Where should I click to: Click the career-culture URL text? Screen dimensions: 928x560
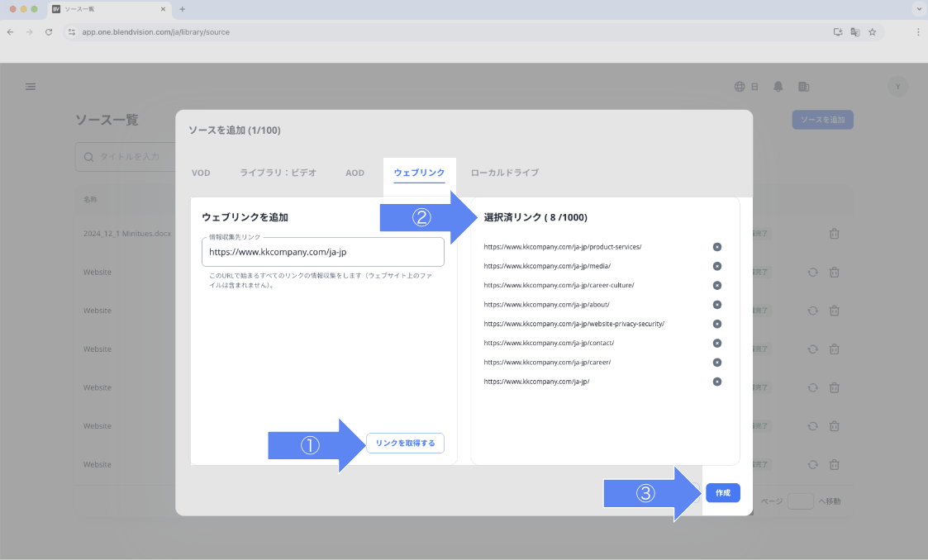(559, 285)
